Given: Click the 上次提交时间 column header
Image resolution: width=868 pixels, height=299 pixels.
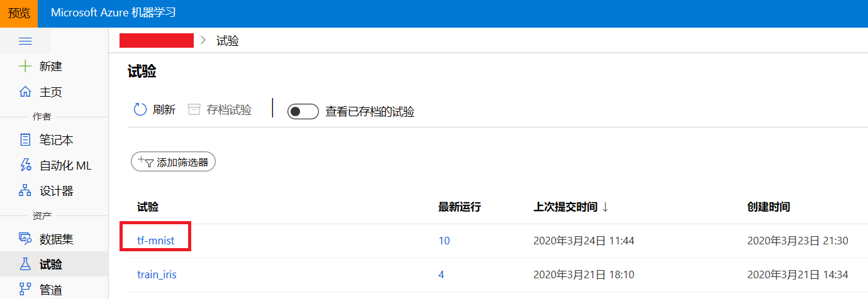Looking at the screenshot, I should tap(565, 207).
